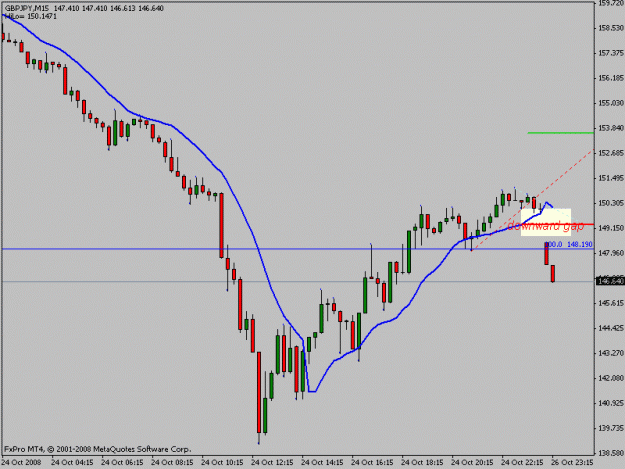Click price axis label 140.925

tap(611, 403)
